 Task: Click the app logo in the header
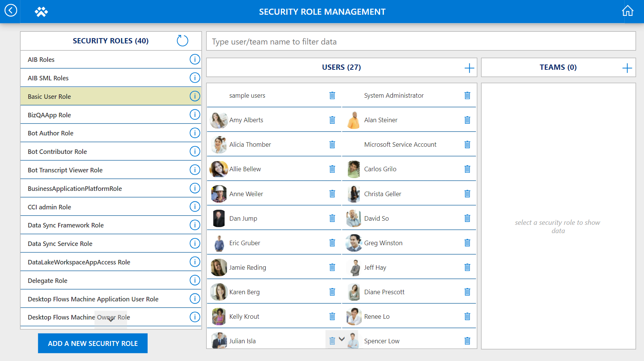click(x=41, y=11)
